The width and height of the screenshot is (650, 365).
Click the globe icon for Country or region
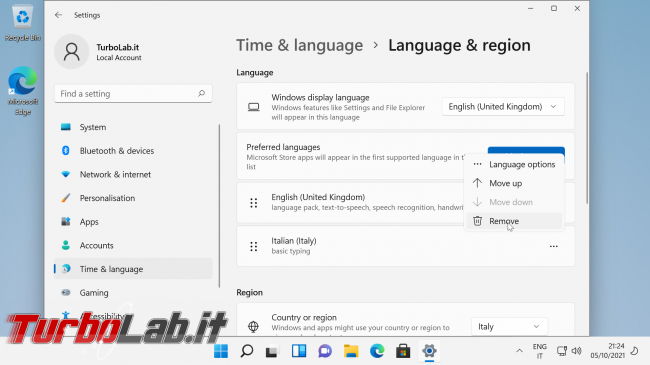coord(253,326)
